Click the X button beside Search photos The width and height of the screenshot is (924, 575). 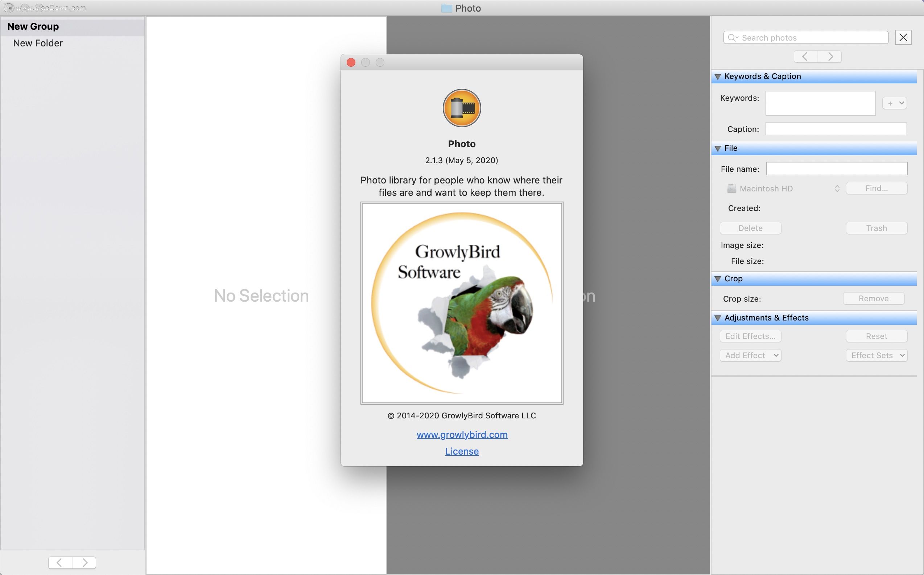tap(903, 37)
